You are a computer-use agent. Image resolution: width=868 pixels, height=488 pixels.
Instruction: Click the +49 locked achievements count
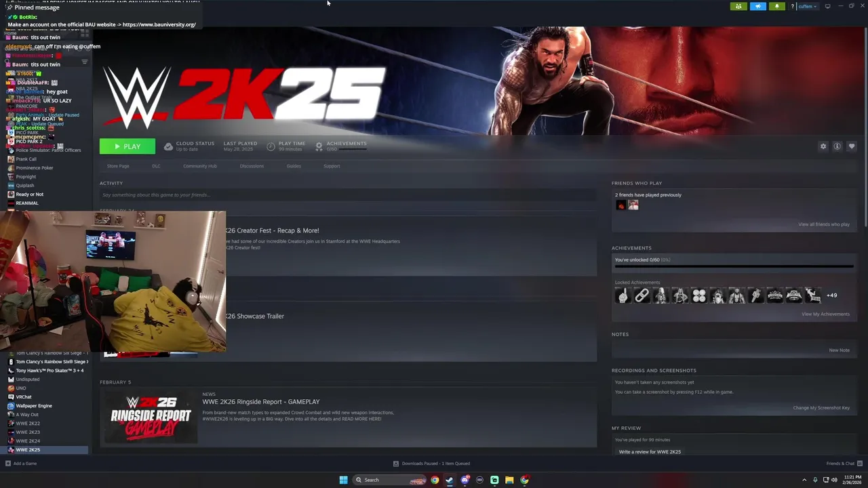831,296
